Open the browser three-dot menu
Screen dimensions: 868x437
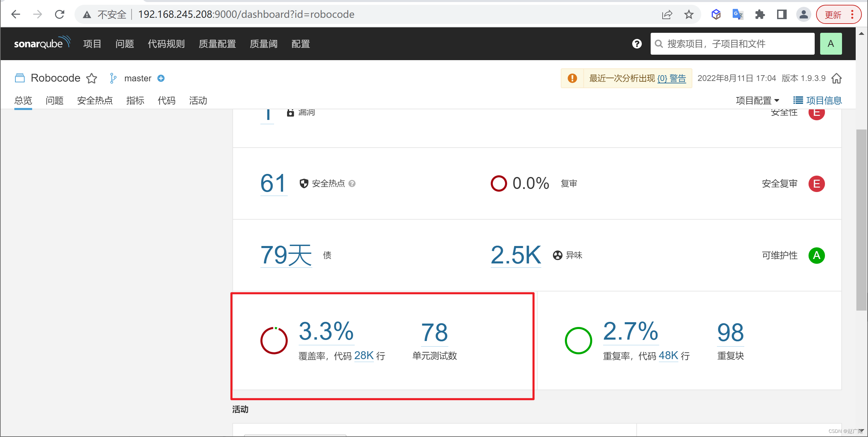pyautogui.click(x=853, y=15)
